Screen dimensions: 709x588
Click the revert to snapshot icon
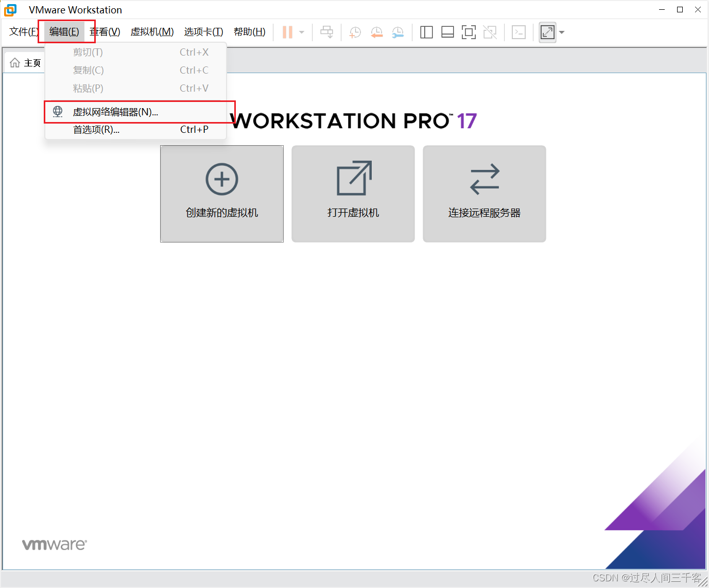tap(377, 32)
